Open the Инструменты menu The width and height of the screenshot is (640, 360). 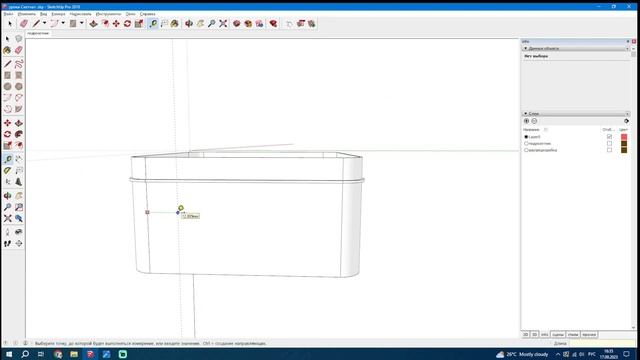[x=108, y=14]
